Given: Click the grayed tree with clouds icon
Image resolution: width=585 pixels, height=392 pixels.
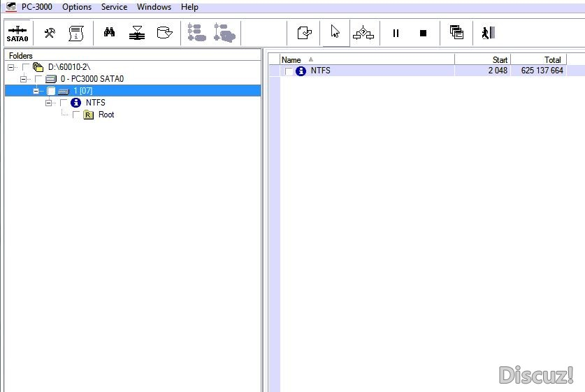Looking at the screenshot, I should pos(224,32).
